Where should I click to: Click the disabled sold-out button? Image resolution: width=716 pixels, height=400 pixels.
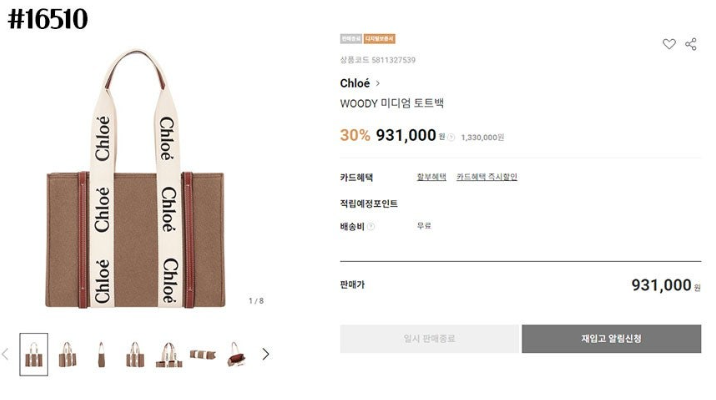429,339
